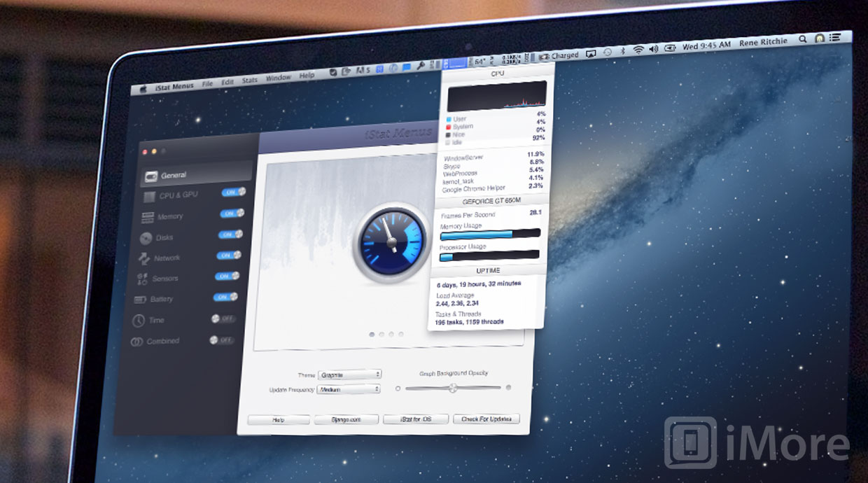Screen dimensions: 868x483
Task: Open the Window menu
Action: pos(279,78)
